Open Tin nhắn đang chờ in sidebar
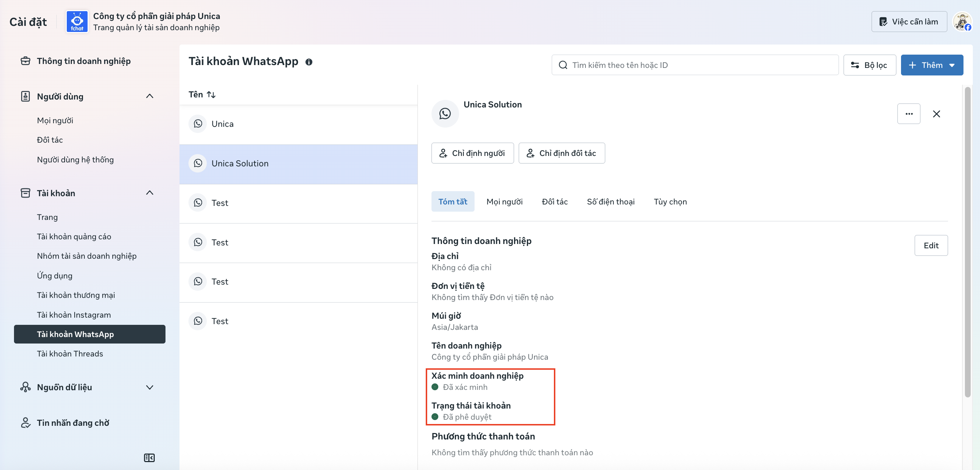This screenshot has height=470, width=980. tap(73, 423)
